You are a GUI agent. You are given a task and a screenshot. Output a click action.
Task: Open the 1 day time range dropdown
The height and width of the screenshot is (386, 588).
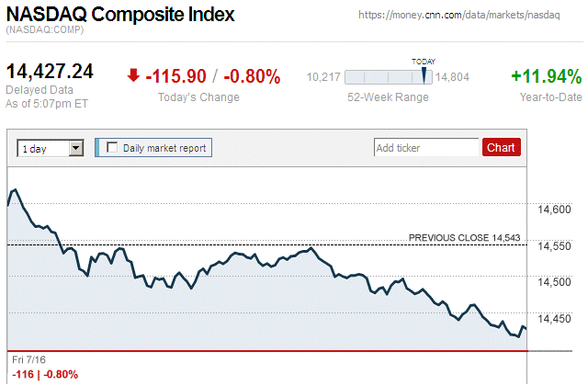(x=76, y=147)
